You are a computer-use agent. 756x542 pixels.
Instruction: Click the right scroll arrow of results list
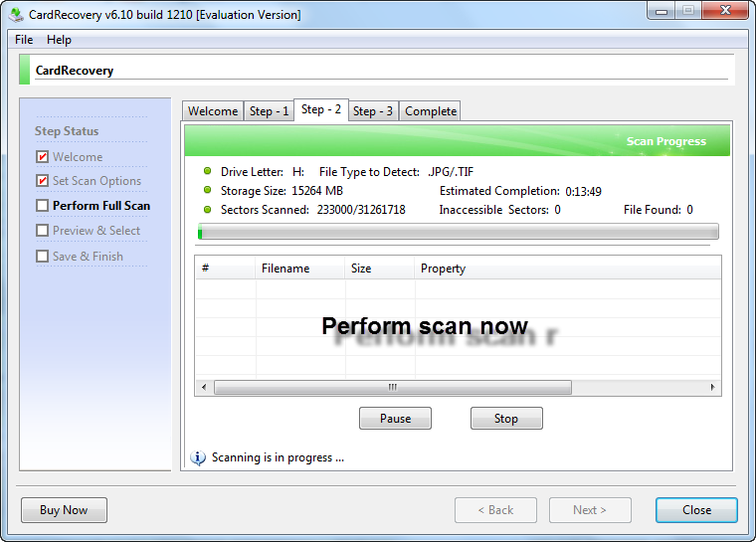(712, 387)
